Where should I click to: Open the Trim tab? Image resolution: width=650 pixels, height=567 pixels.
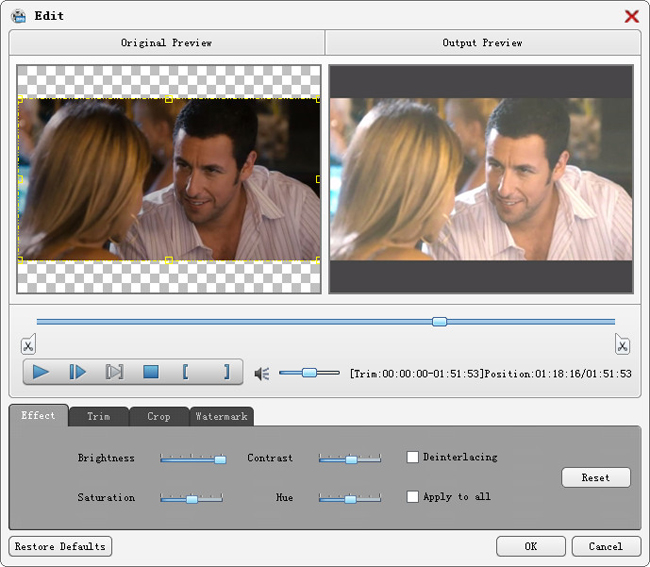pos(99,417)
